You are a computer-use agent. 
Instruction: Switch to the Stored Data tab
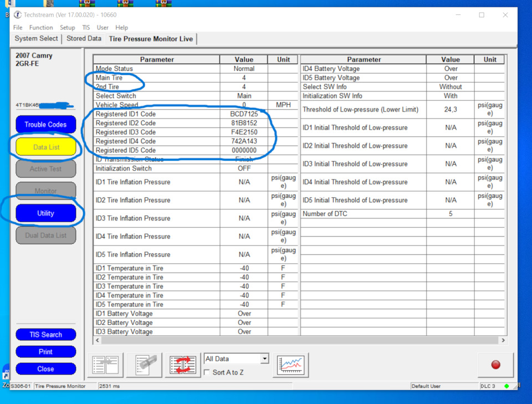(x=84, y=39)
